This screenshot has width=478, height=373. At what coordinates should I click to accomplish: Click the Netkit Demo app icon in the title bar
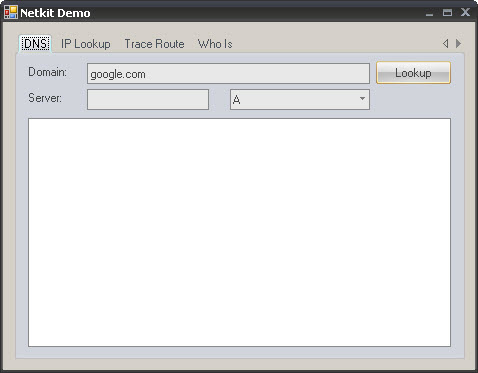tap(11, 12)
